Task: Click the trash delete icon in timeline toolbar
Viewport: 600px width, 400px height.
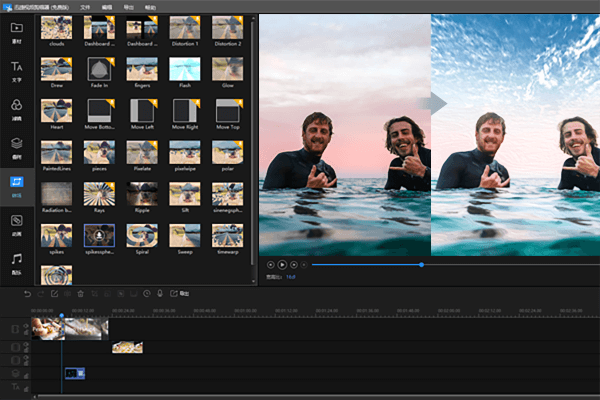Action: (80, 294)
